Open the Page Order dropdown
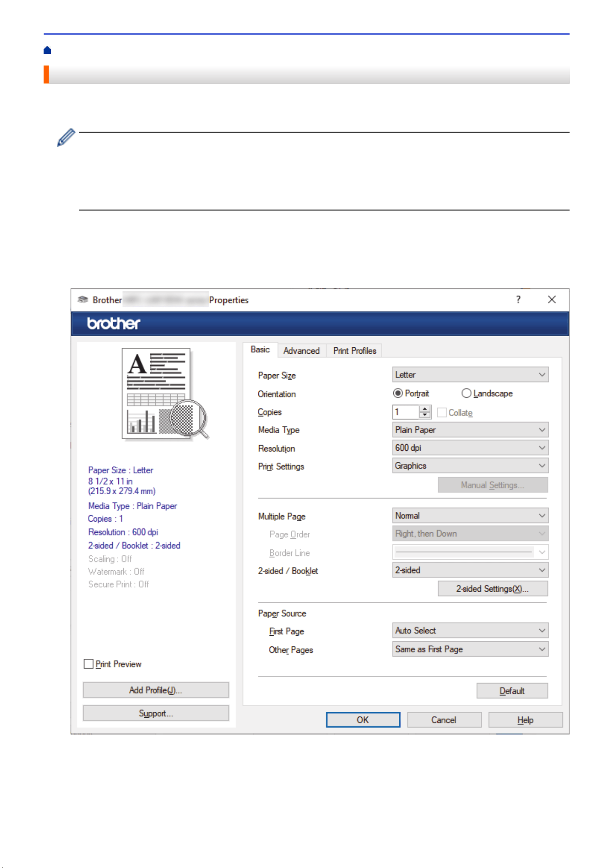The width and height of the screenshot is (614, 868). [x=470, y=534]
